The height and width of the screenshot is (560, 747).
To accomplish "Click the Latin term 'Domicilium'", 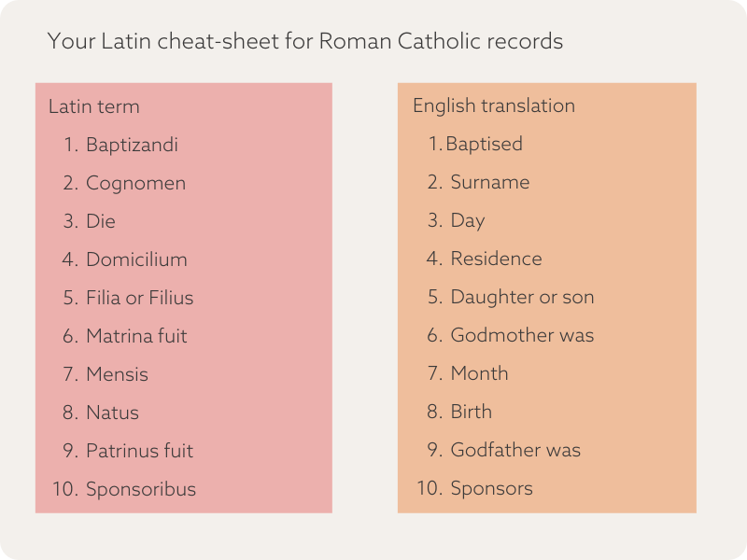I will 136,259.
